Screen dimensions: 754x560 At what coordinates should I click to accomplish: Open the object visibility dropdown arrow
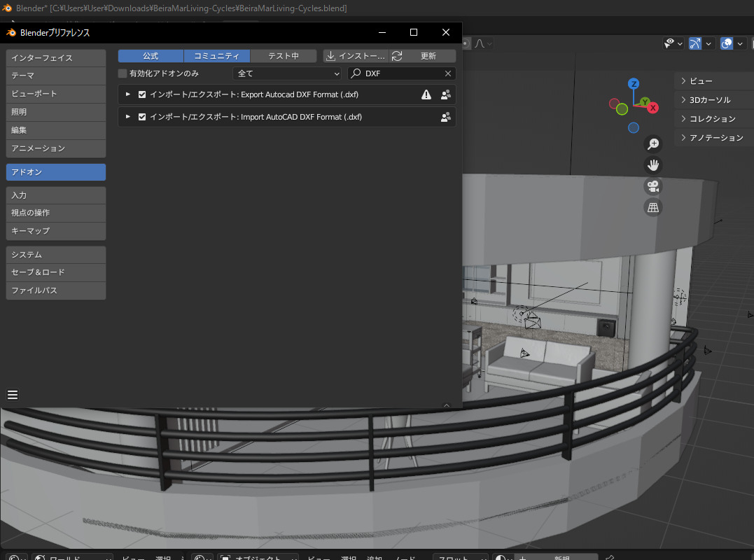pos(680,43)
